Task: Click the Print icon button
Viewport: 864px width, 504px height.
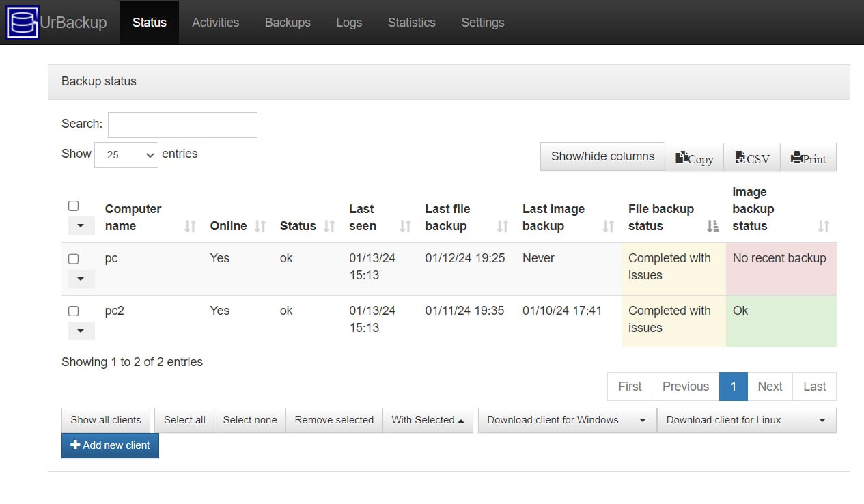Action: pyautogui.click(x=808, y=158)
